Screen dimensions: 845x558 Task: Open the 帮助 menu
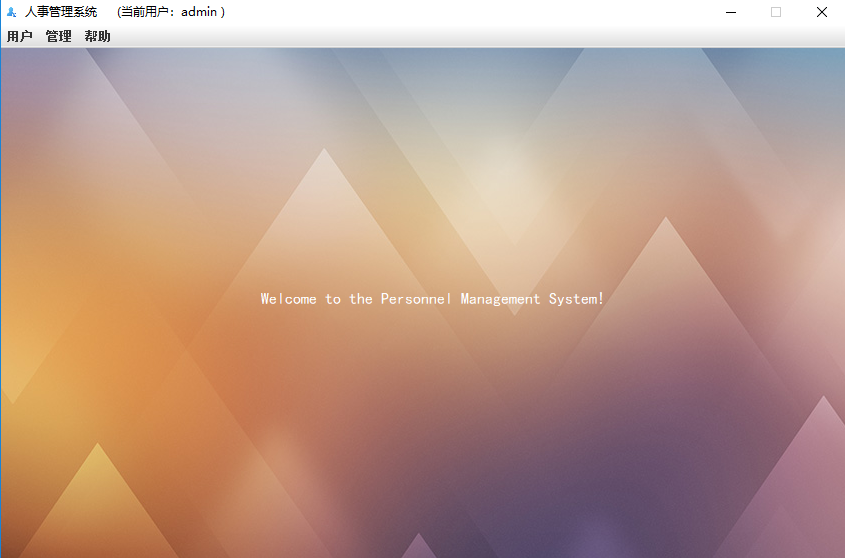coord(97,36)
